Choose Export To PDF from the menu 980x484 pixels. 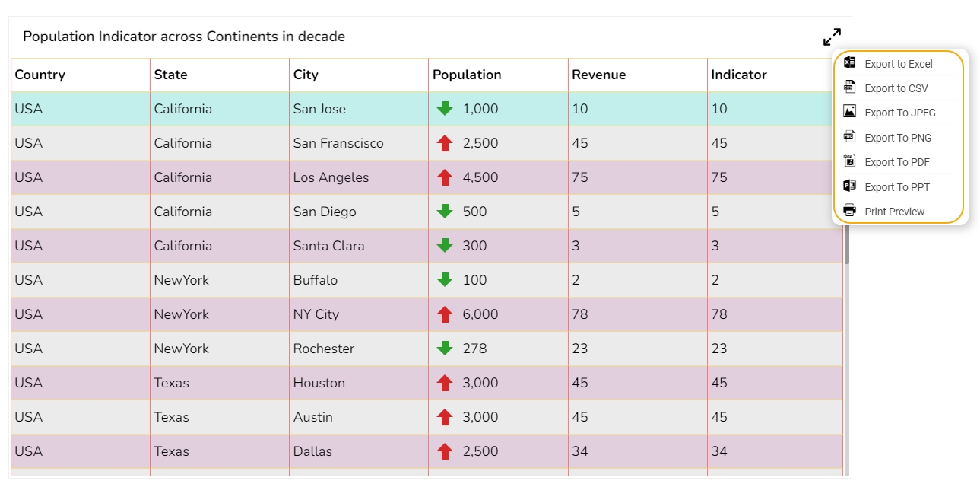point(897,162)
